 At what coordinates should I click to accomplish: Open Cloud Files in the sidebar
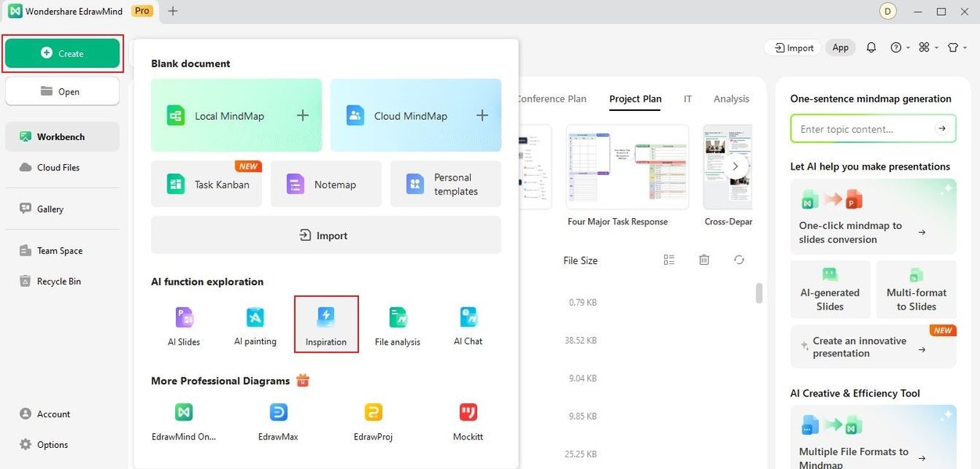(x=63, y=167)
